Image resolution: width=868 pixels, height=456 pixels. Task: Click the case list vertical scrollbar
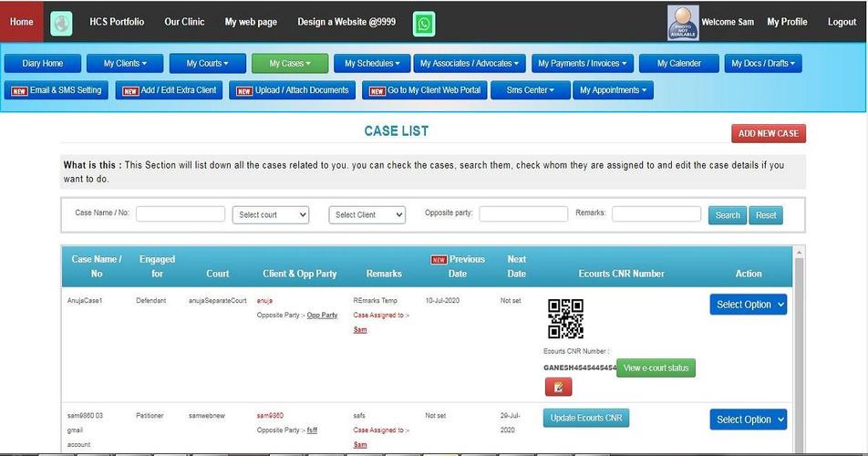coord(800,347)
